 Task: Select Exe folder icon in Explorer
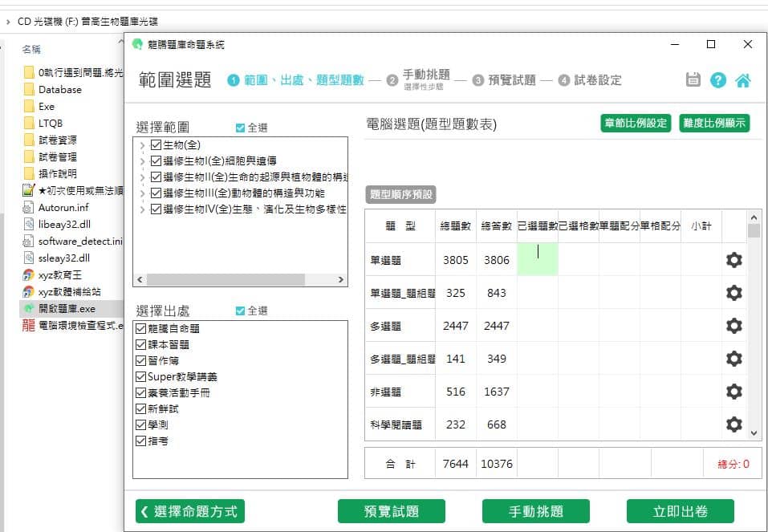pyautogui.click(x=29, y=106)
